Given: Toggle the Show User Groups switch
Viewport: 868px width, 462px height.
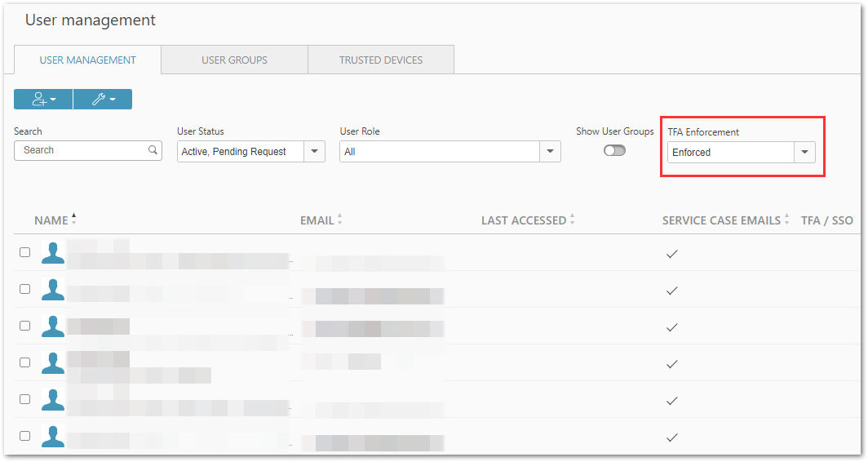Looking at the screenshot, I should point(614,151).
